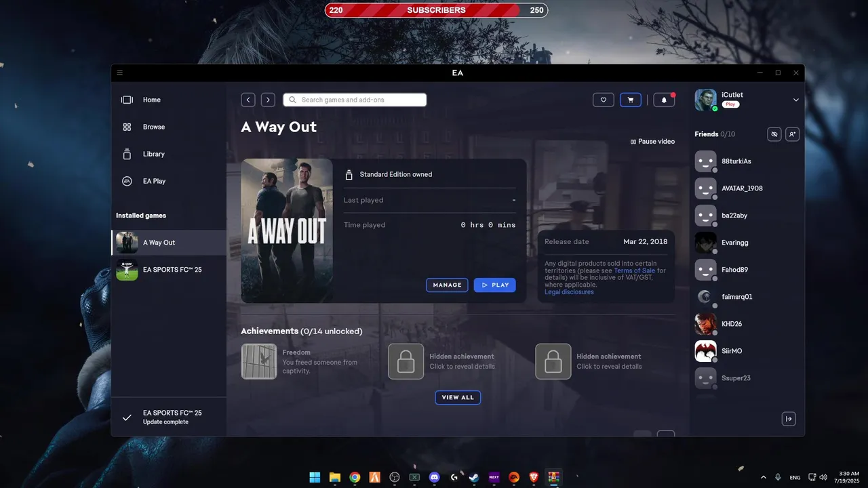Screen dimensions: 868x488
Task: Click the A Way Out cover art
Action: pyautogui.click(x=287, y=230)
